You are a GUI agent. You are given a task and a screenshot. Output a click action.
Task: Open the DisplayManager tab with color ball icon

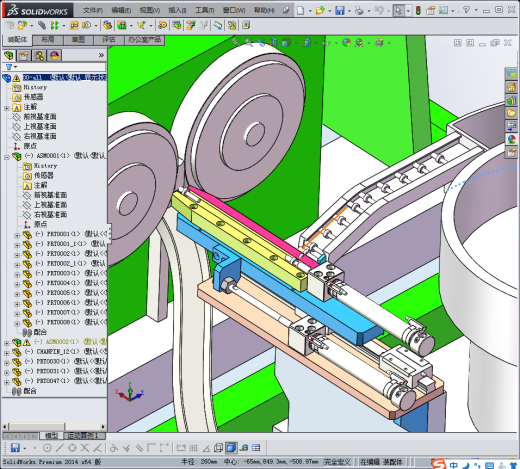pos(55,55)
